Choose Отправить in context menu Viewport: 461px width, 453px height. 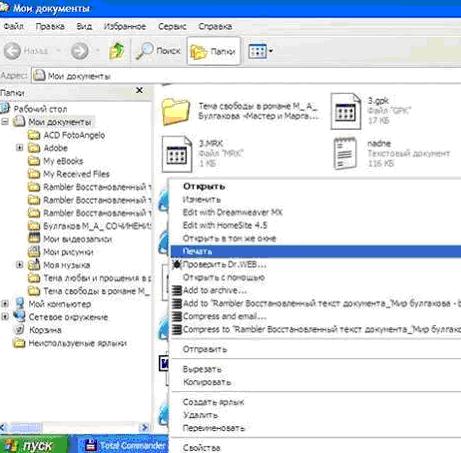(x=315, y=349)
